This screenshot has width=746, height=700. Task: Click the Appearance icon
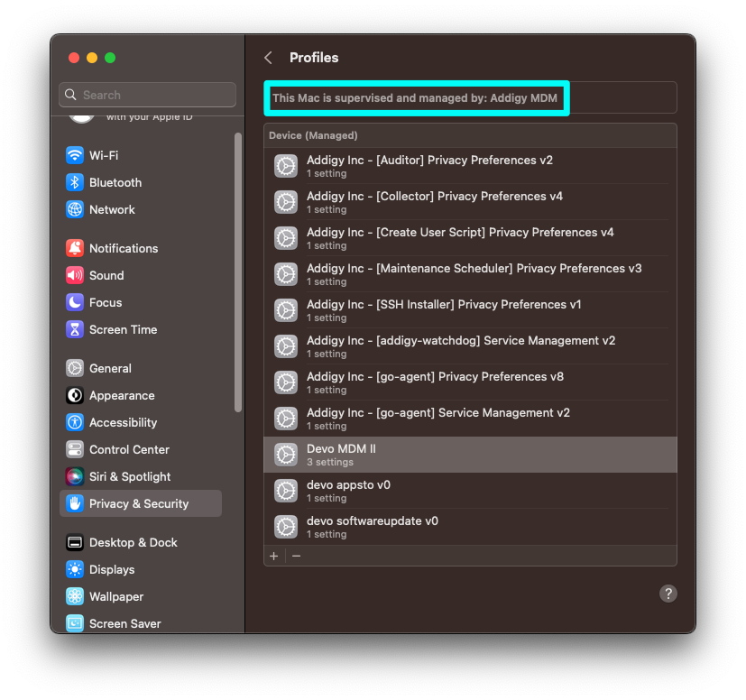tap(75, 395)
